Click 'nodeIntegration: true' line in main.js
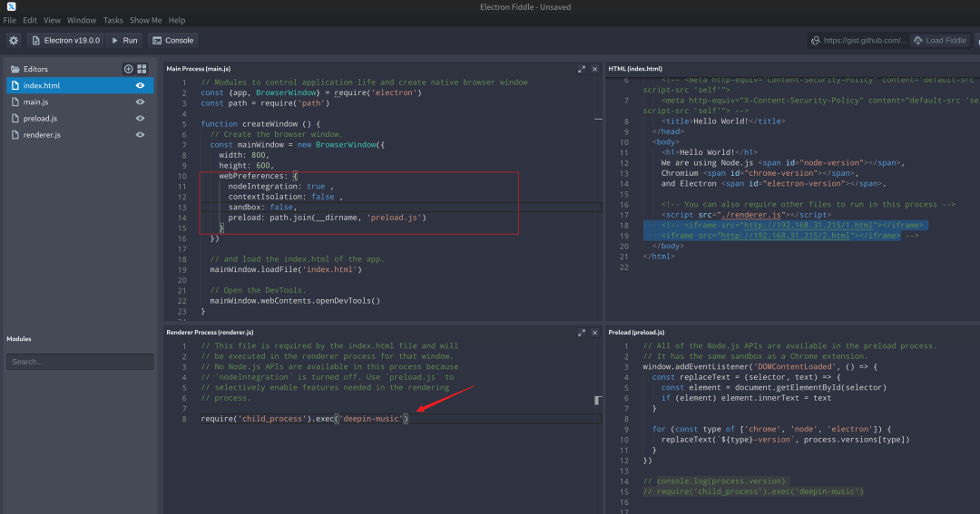This screenshot has width=980, height=514. coord(280,186)
